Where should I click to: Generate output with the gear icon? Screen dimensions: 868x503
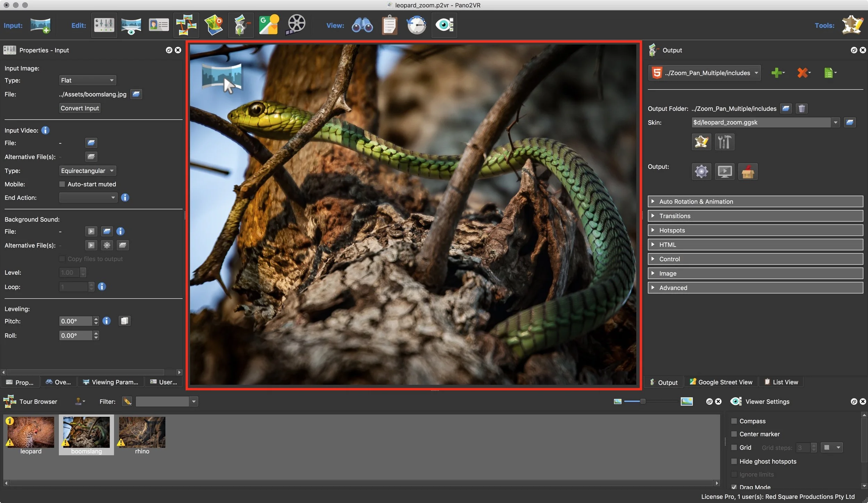(701, 172)
